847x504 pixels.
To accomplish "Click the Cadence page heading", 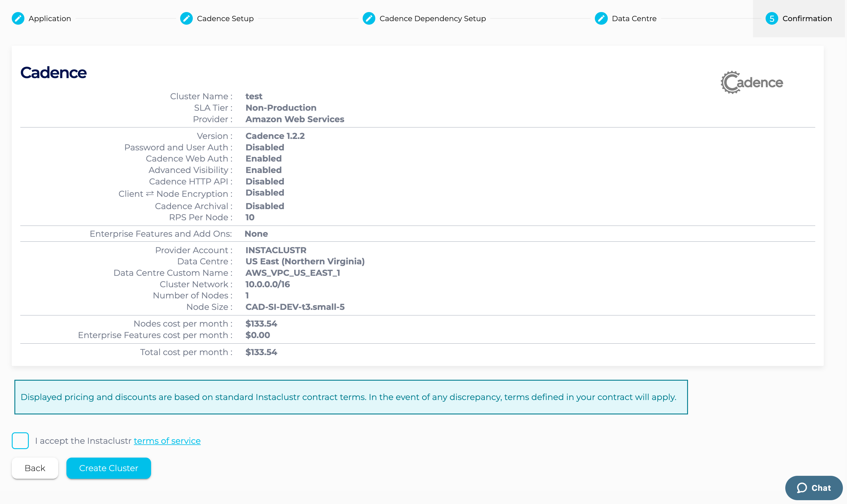I will 53,73.
